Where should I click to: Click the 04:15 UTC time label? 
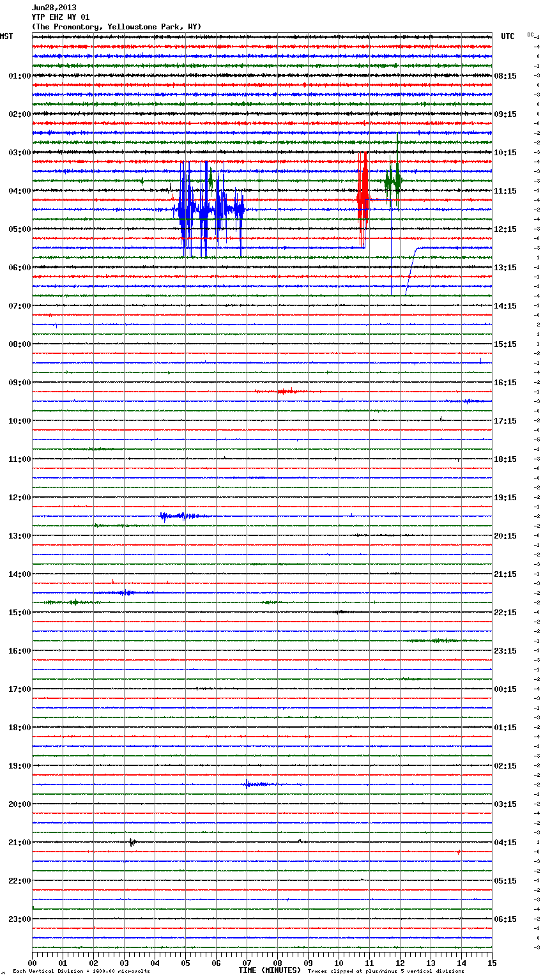[505, 843]
